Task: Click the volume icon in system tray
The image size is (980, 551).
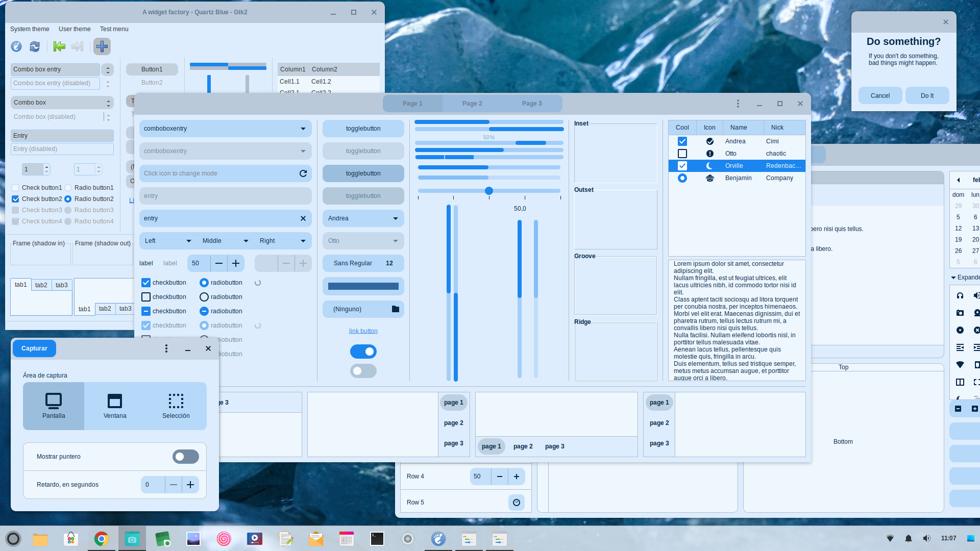Action: [926, 538]
